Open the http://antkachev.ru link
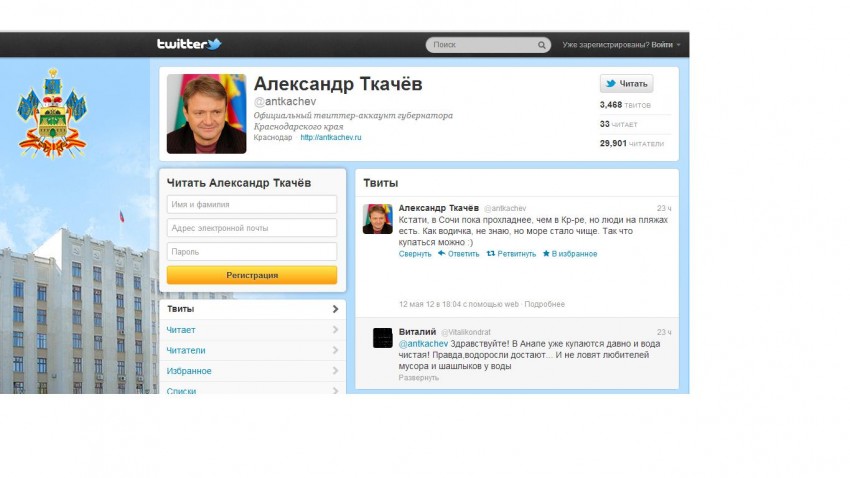Viewport: 850px width, 478px height. (331, 138)
